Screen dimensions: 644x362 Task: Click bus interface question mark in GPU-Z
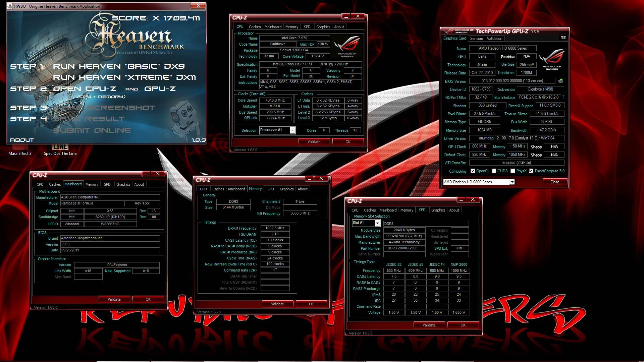[563, 97]
